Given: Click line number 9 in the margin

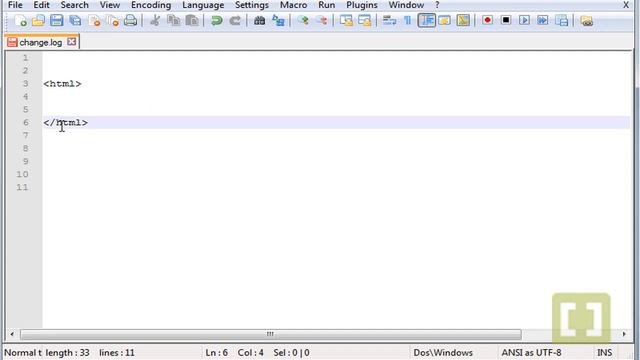Looking at the screenshot, I should pyautogui.click(x=25, y=161).
